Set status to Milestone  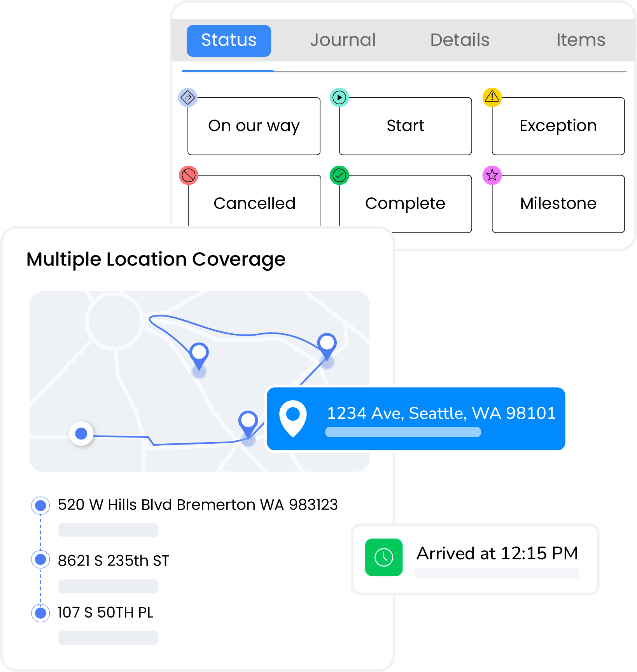tap(558, 204)
